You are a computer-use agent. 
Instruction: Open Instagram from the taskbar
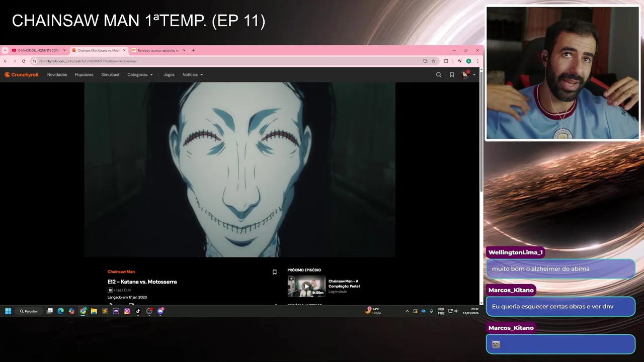(x=127, y=311)
